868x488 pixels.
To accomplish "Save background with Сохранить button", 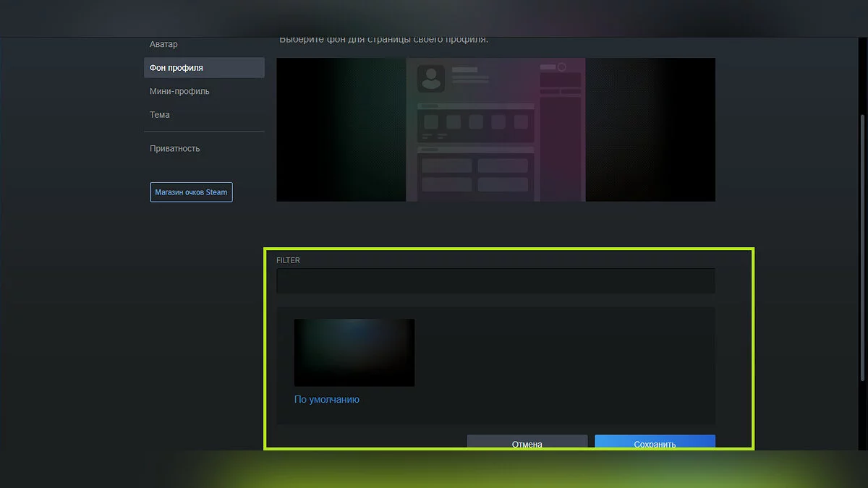I will pos(655,442).
